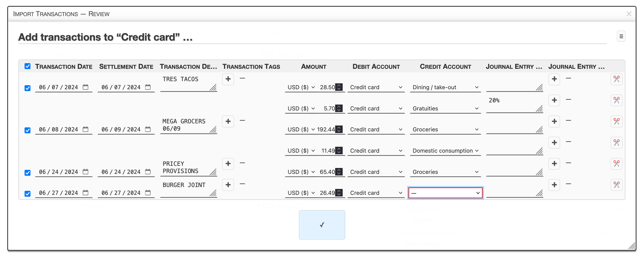Click the amount stepper on 65.40 field
The height and width of the screenshot is (258, 644).
(339, 172)
